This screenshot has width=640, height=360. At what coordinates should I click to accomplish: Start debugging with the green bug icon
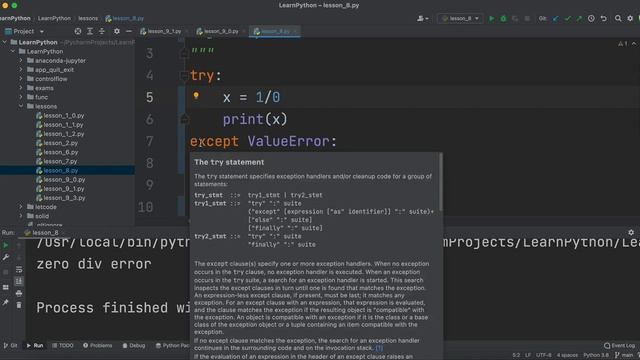(503, 18)
